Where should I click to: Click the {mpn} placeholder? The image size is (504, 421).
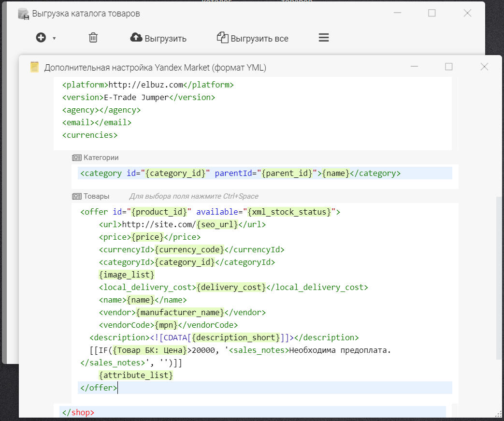tap(166, 325)
